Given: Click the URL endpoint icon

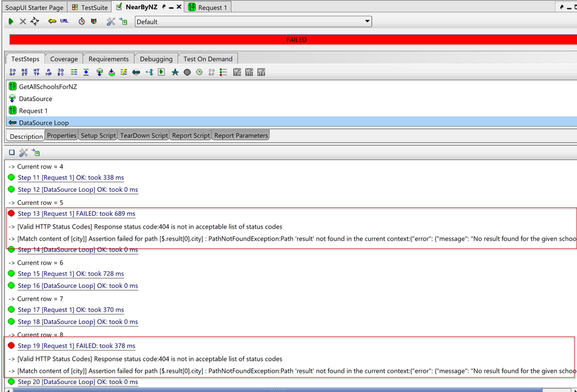Looking at the screenshot, I should click(x=64, y=21).
